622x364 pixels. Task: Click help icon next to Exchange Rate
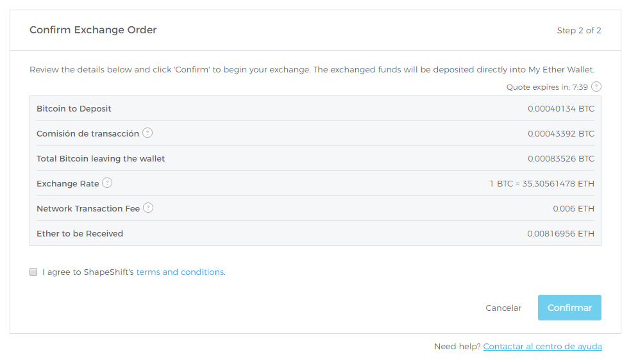pyautogui.click(x=107, y=183)
